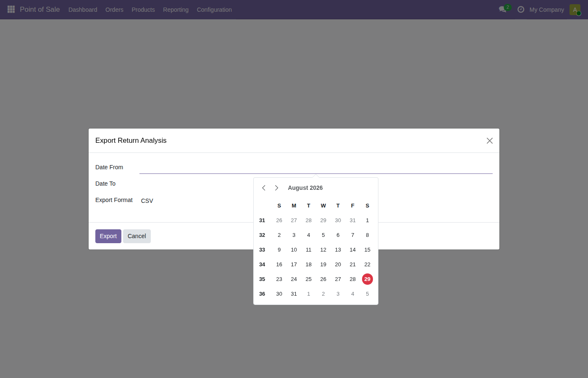588x378 pixels.
Task: Open the apps grid menu icon
Action: pos(11,9)
